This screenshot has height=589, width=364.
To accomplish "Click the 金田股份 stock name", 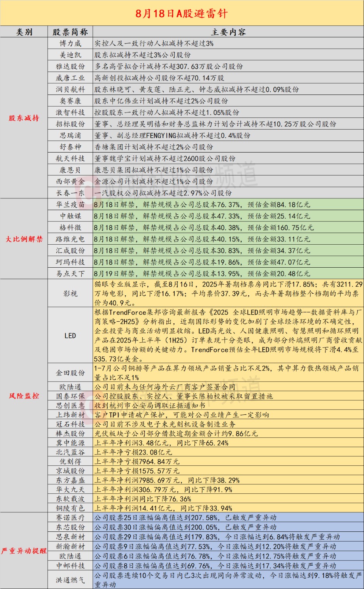I will tap(70, 373).
